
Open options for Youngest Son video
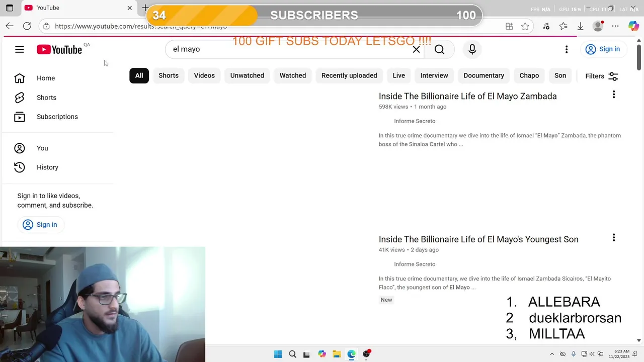point(613,238)
